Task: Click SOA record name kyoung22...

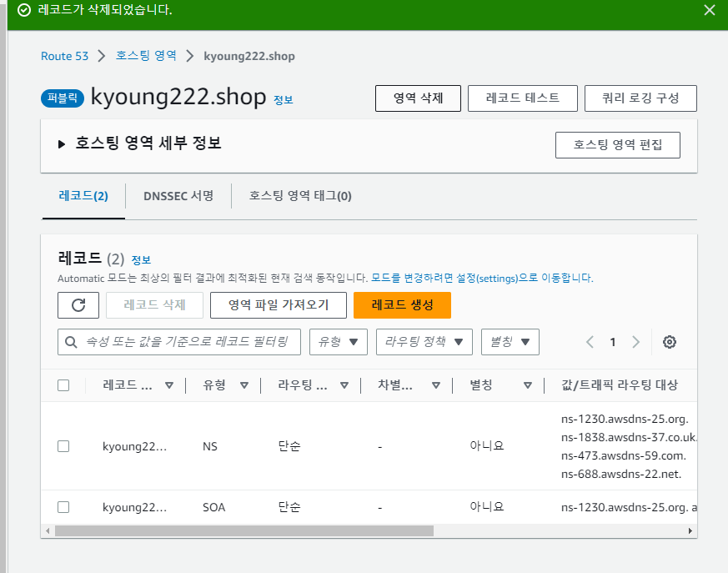Action: pos(134,508)
